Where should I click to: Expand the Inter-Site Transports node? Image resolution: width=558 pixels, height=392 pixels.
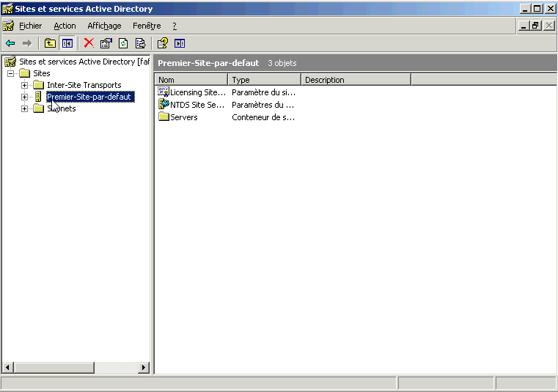[24, 86]
